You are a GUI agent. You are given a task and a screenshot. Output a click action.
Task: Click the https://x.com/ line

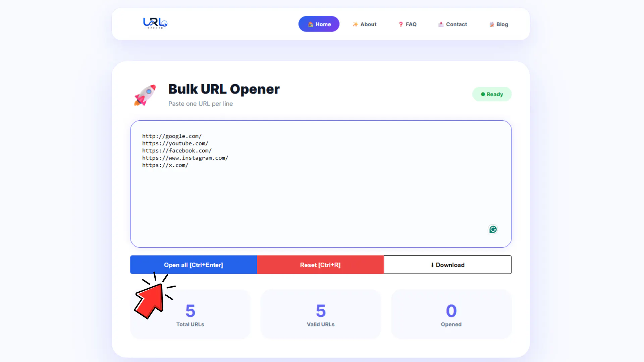(165, 165)
